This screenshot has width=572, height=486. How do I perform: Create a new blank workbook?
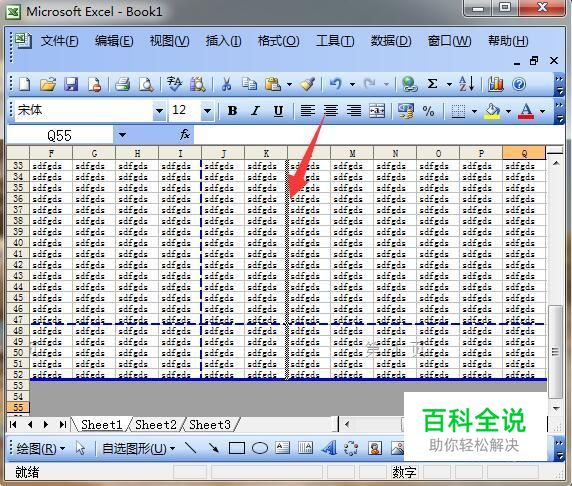[x=24, y=84]
